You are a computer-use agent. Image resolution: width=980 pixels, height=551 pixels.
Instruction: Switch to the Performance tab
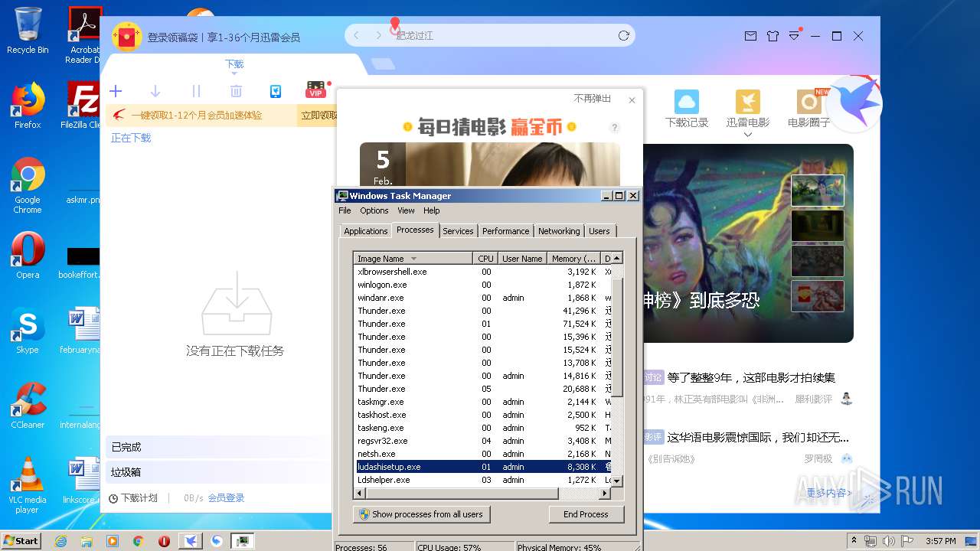pos(505,231)
